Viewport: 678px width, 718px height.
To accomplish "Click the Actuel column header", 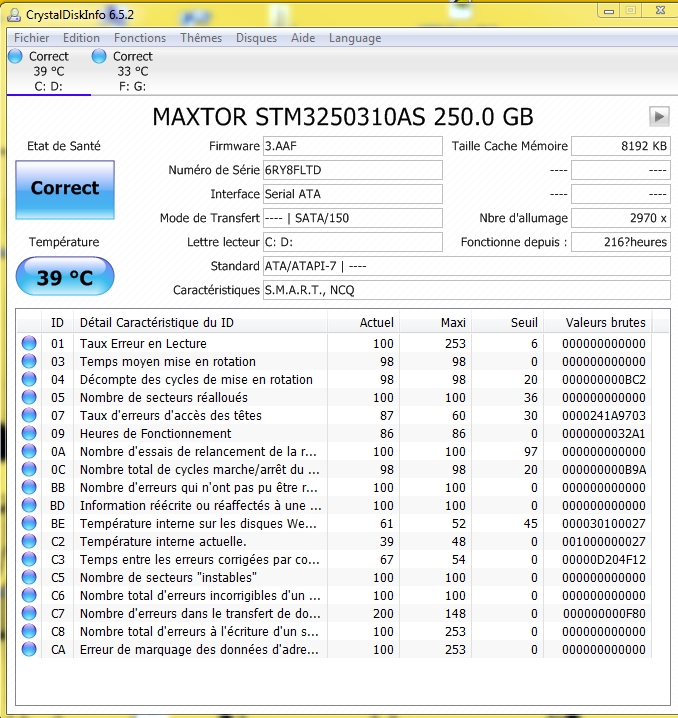I will click(363, 323).
